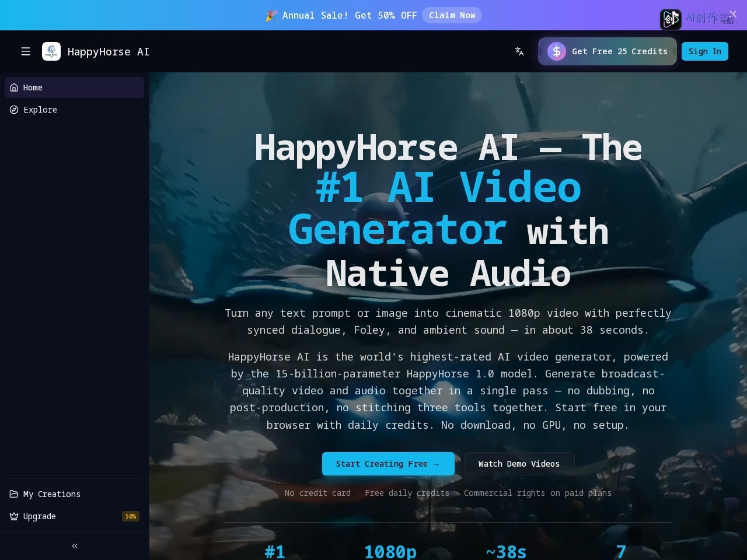Click the HappyHorse AI logo icon

click(x=51, y=51)
